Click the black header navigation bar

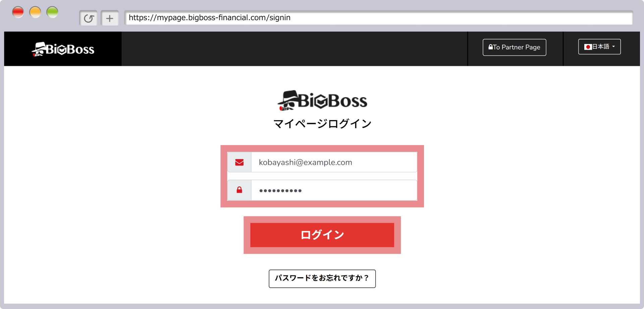click(302, 49)
